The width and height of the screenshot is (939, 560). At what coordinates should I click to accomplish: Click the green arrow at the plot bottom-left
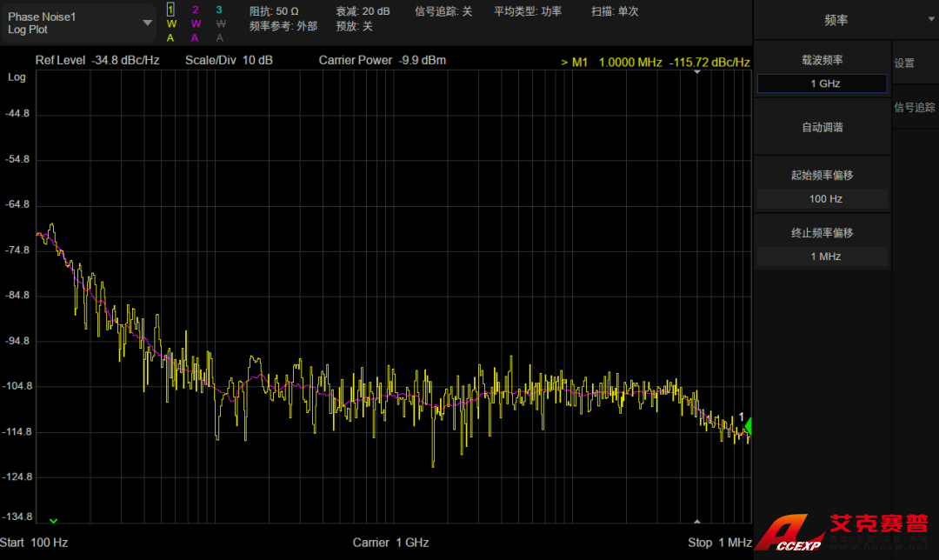coord(54,520)
